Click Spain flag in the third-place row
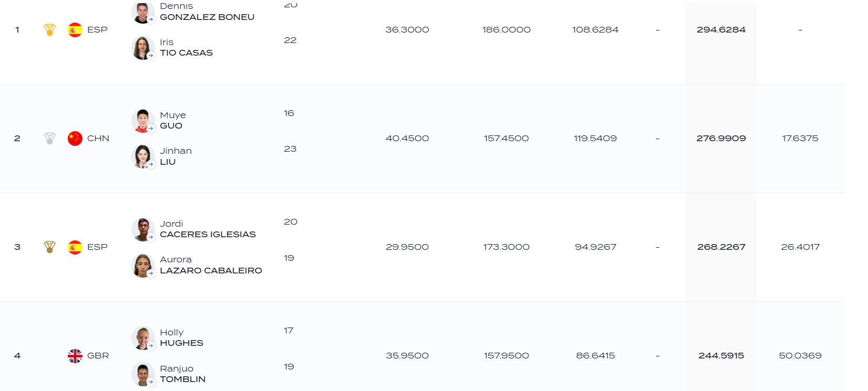This screenshot has width=868, height=391. pyautogui.click(x=75, y=247)
